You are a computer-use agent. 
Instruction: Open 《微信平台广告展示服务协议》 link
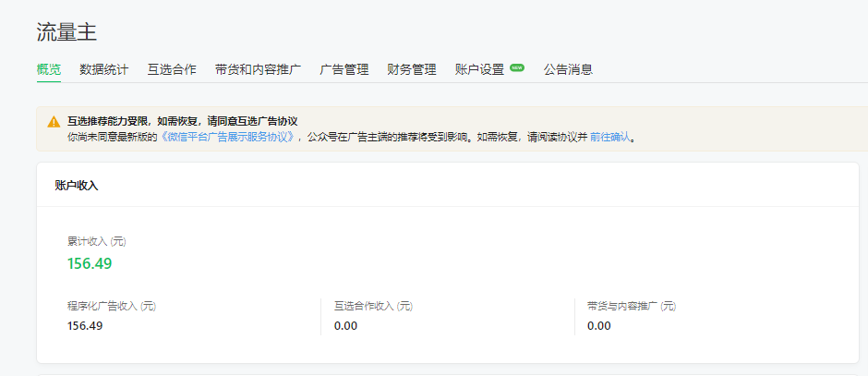[230, 137]
